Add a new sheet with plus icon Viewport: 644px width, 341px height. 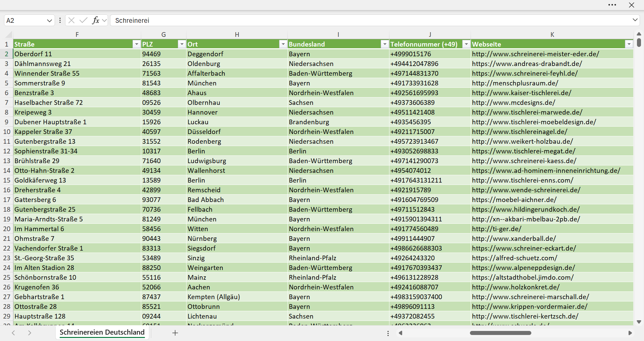pos(175,333)
